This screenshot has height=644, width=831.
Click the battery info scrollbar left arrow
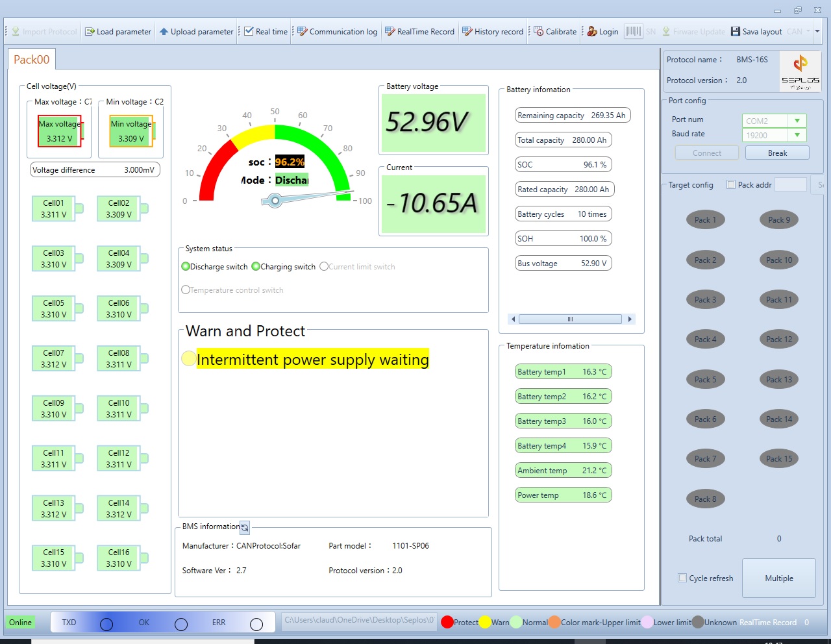click(x=513, y=319)
